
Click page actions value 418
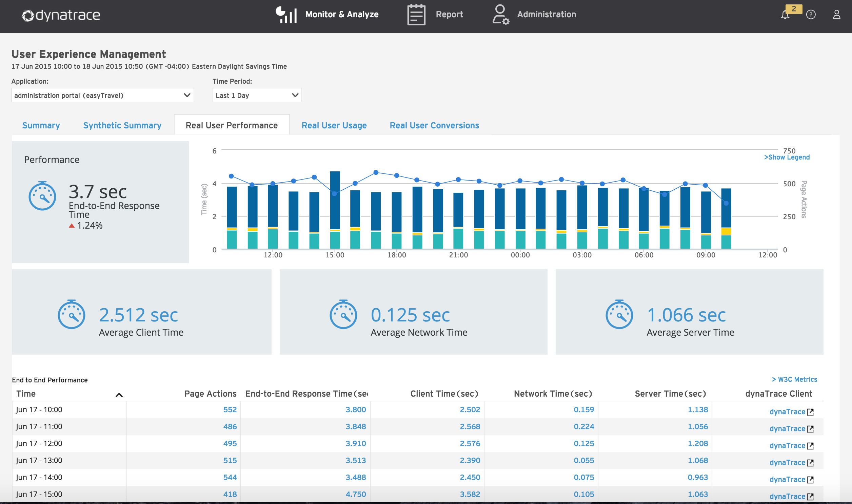coord(230,495)
